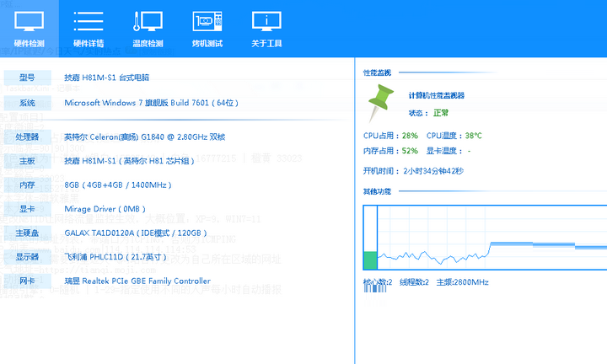Viewport: 607px width, 364px height.
Task: Click the 系统 category label
Action: point(27,102)
